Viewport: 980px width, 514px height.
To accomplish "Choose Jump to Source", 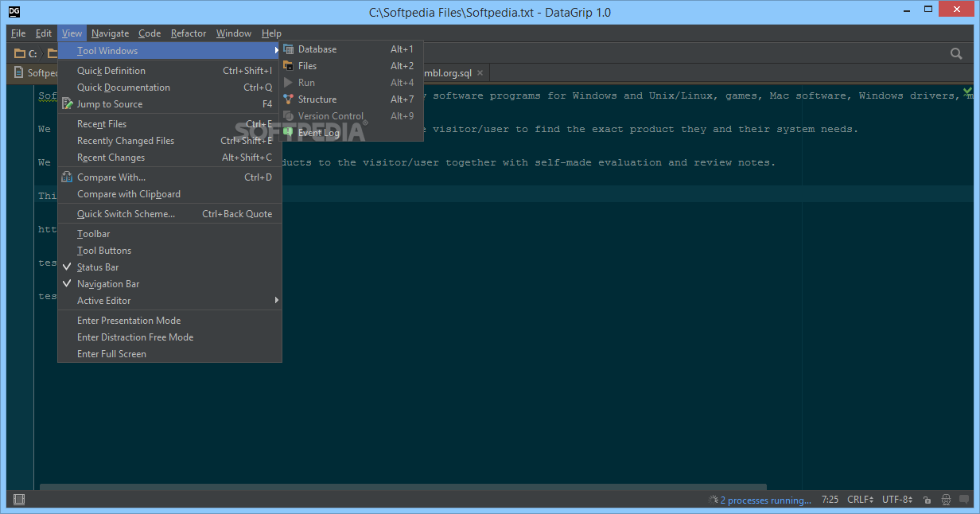I will point(170,104).
